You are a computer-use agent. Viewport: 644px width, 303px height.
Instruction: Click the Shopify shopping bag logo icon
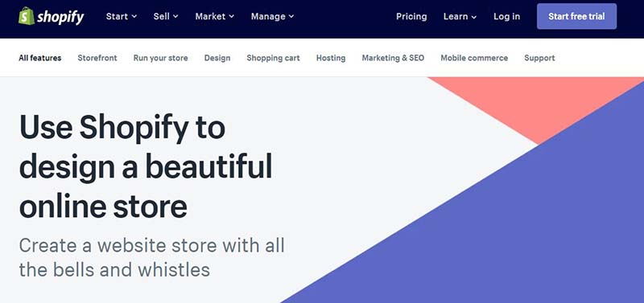[x=27, y=16]
